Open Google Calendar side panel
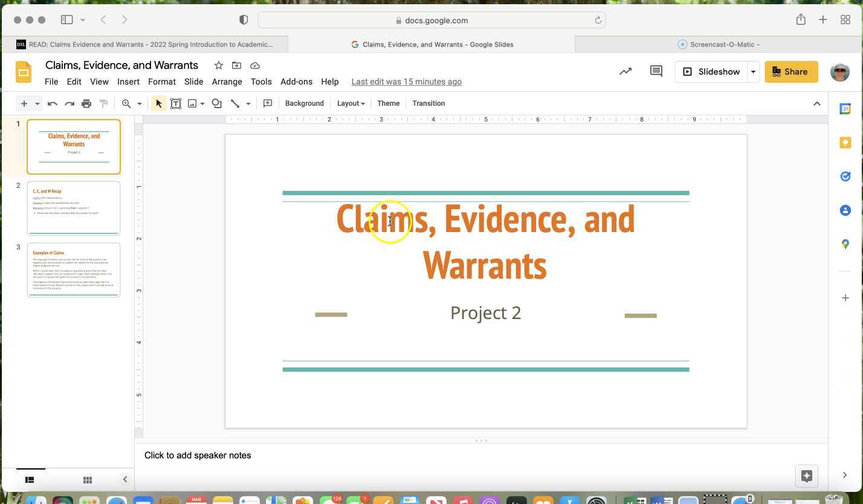The width and height of the screenshot is (863, 504). [845, 109]
